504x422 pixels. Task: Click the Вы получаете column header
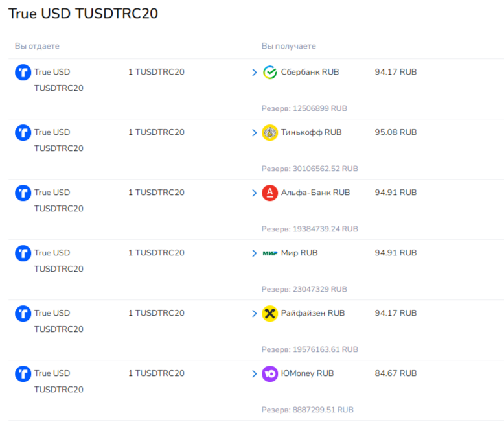(x=289, y=46)
